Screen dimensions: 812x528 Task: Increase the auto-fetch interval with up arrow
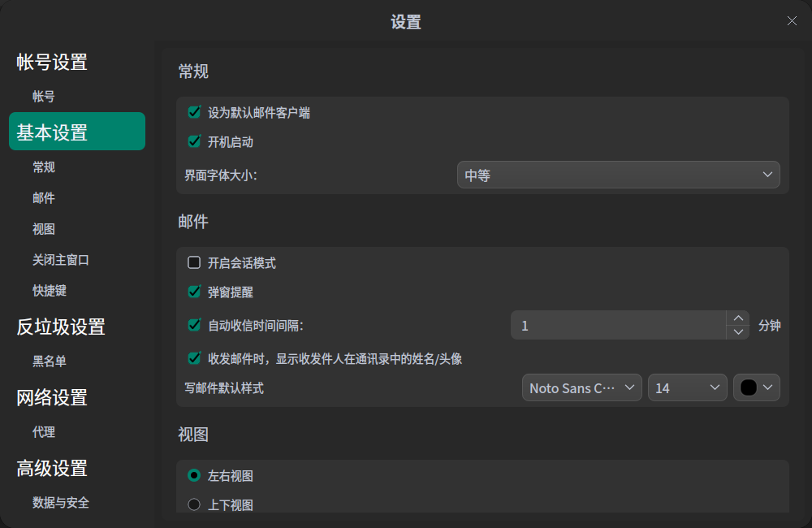[x=738, y=318]
